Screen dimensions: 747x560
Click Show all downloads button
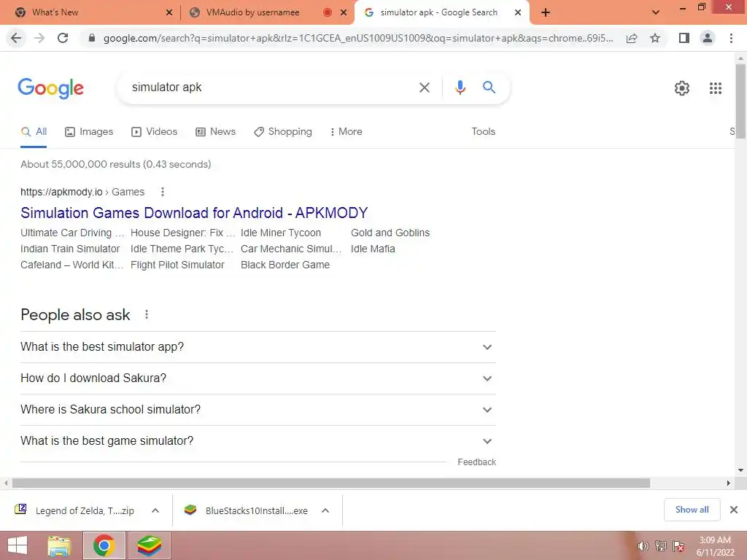[x=692, y=510]
